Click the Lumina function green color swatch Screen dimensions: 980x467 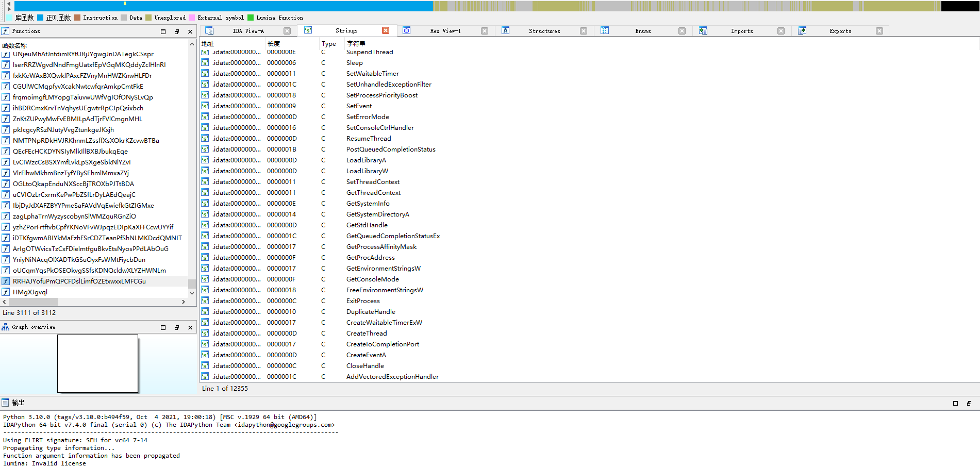[251, 18]
